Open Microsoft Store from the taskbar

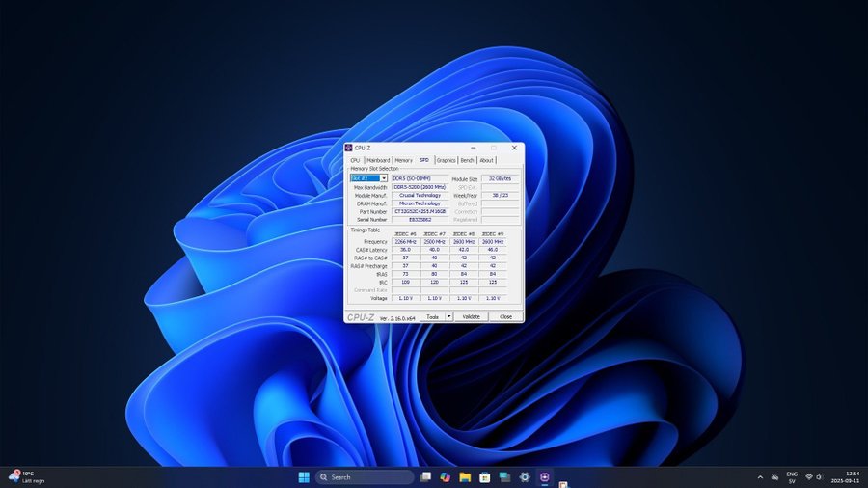coord(485,477)
